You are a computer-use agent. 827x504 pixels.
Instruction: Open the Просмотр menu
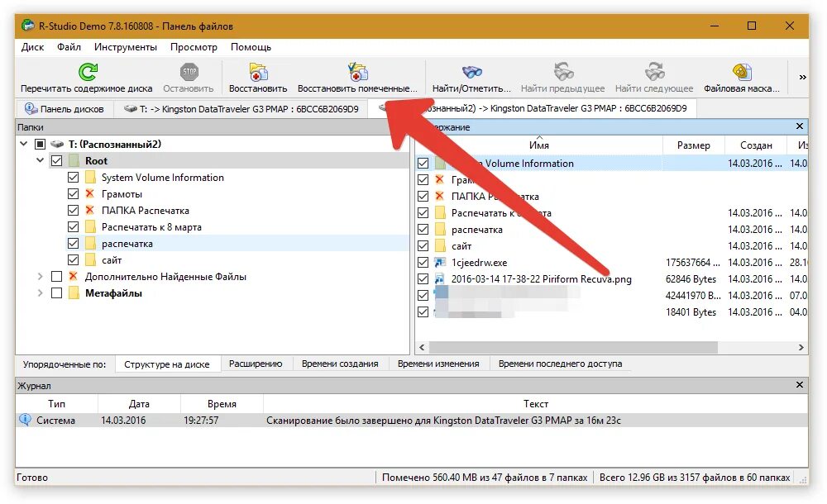[x=194, y=47]
